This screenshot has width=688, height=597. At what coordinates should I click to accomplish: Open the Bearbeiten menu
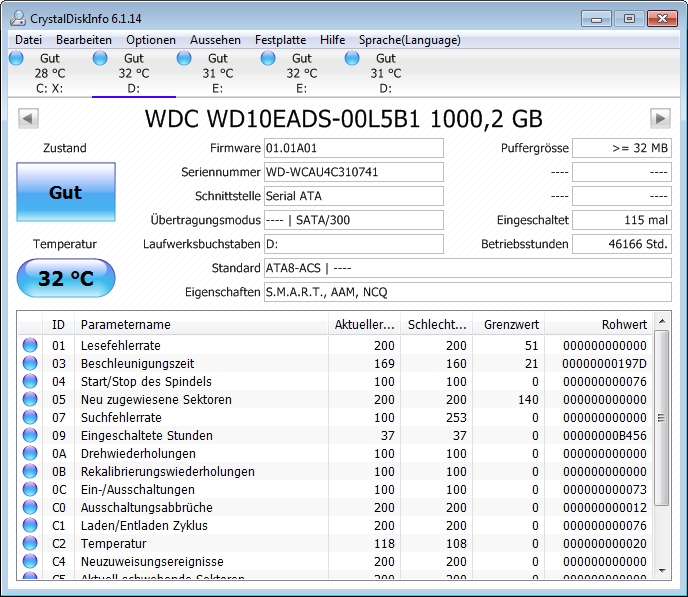point(84,40)
